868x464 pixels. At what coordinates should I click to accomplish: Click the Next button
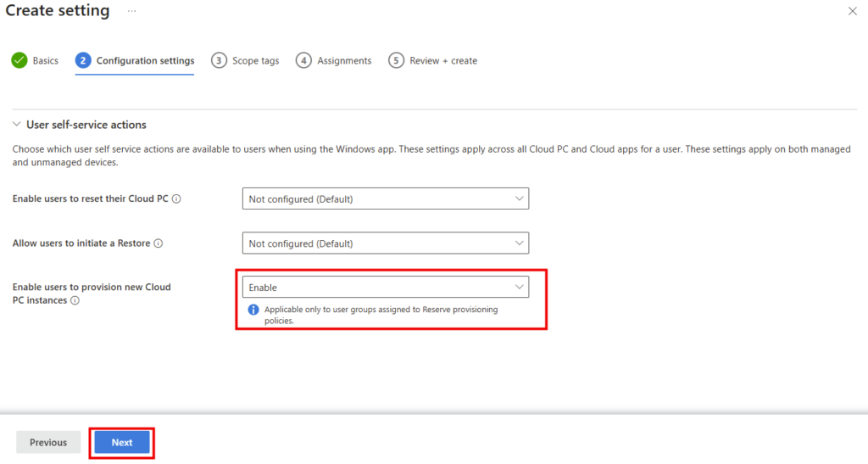pos(122,443)
